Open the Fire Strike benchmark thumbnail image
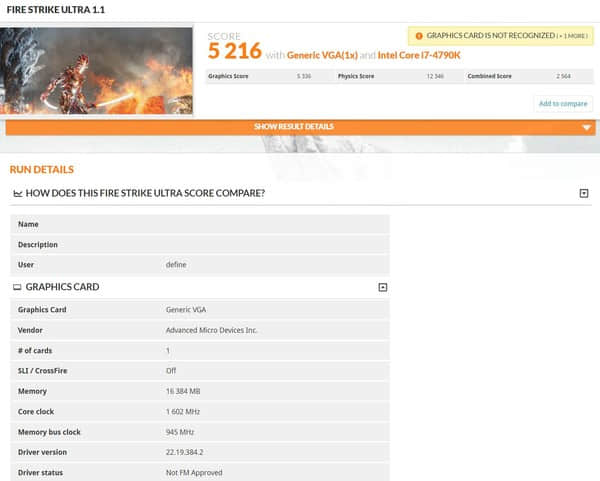Image resolution: width=600 pixels, height=481 pixels. (96, 71)
